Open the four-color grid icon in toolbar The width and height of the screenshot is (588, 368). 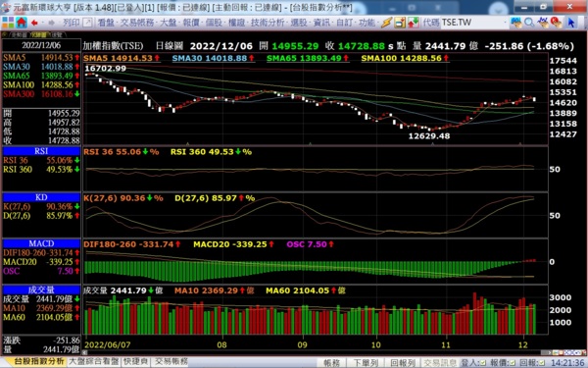tap(8, 23)
